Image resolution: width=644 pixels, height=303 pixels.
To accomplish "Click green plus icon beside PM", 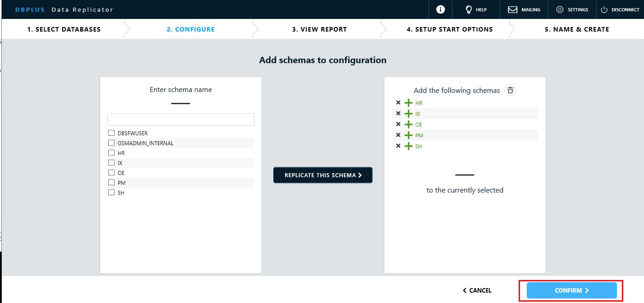I will [x=409, y=135].
